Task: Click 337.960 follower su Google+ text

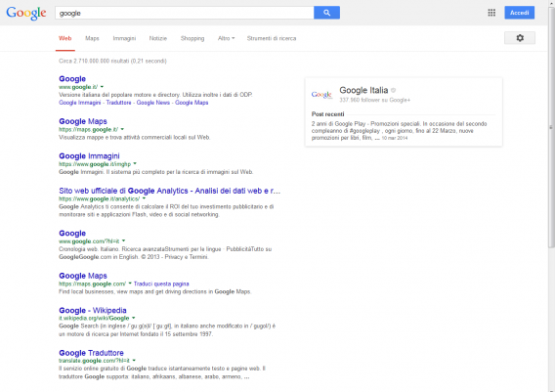Action: coord(375,101)
